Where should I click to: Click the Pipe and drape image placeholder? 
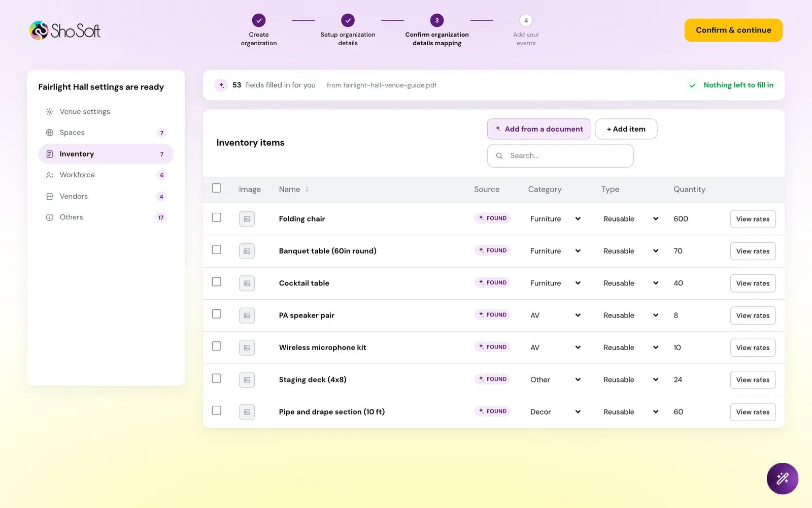coord(247,412)
